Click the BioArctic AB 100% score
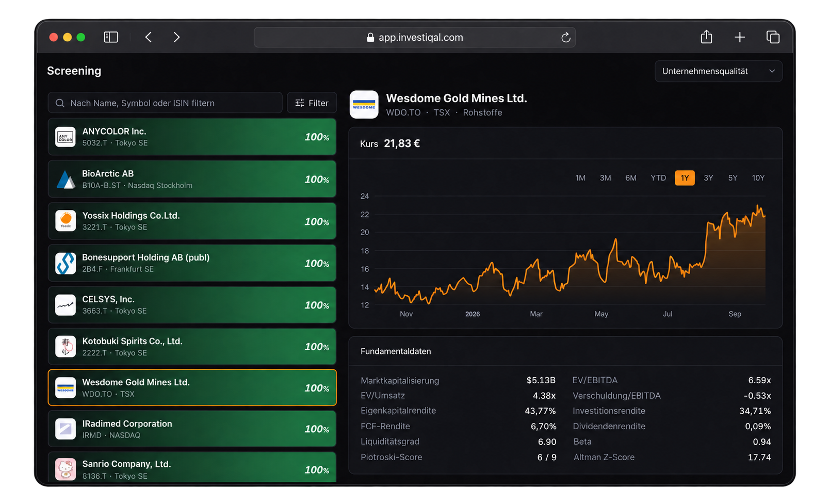830x504 pixels. tap(317, 180)
